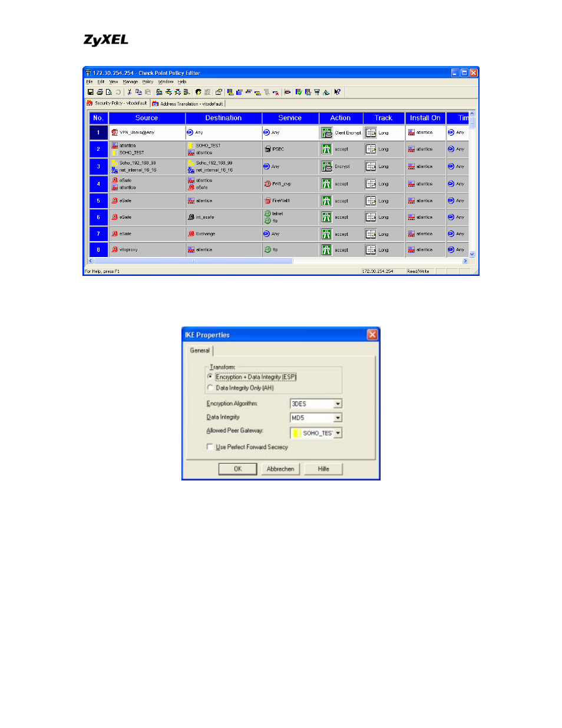This screenshot has width=562, height=728.
Task: Click the Long track icon in rule 1
Action: pyautogui.click(x=371, y=133)
